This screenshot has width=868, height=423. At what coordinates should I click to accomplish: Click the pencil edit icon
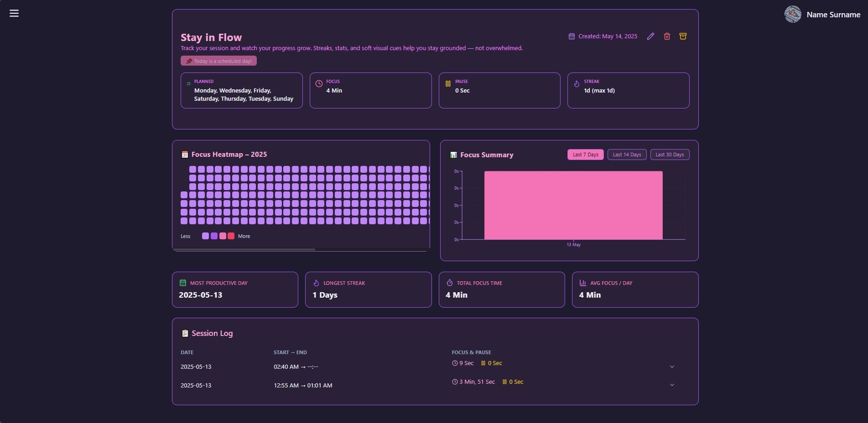[650, 36]
